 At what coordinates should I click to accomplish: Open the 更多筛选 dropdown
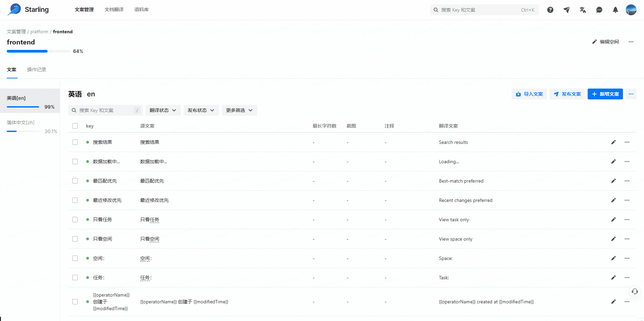tap(239, 110)
